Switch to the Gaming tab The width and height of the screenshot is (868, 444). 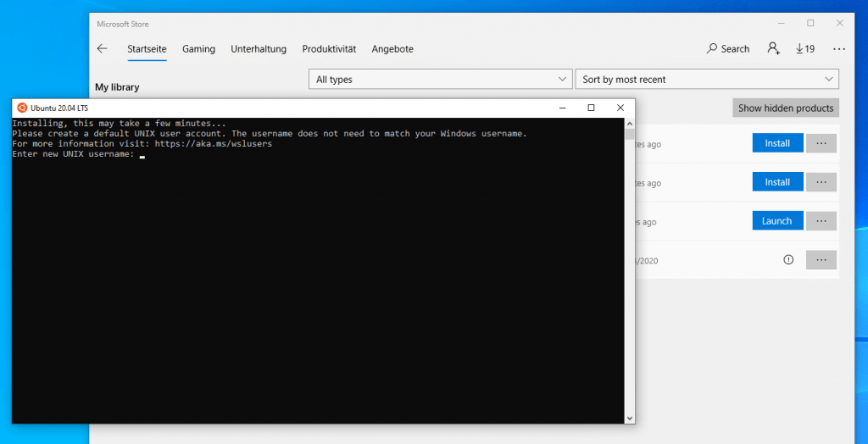198,49
